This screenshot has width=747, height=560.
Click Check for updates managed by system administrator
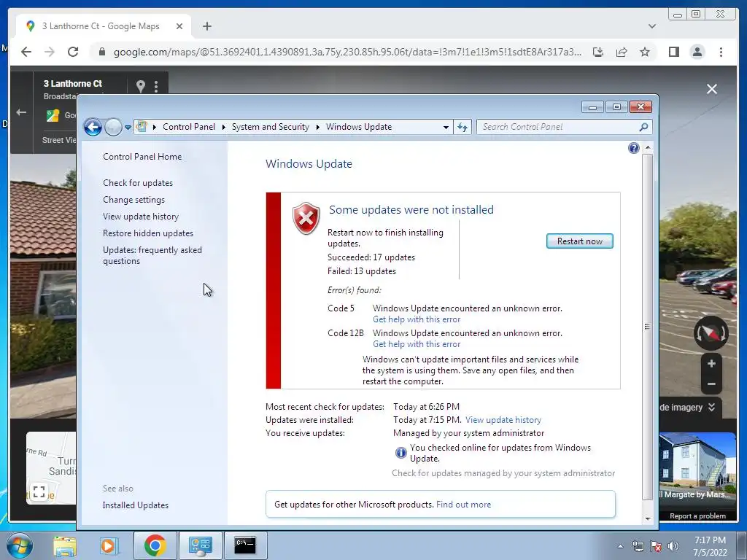503,473
